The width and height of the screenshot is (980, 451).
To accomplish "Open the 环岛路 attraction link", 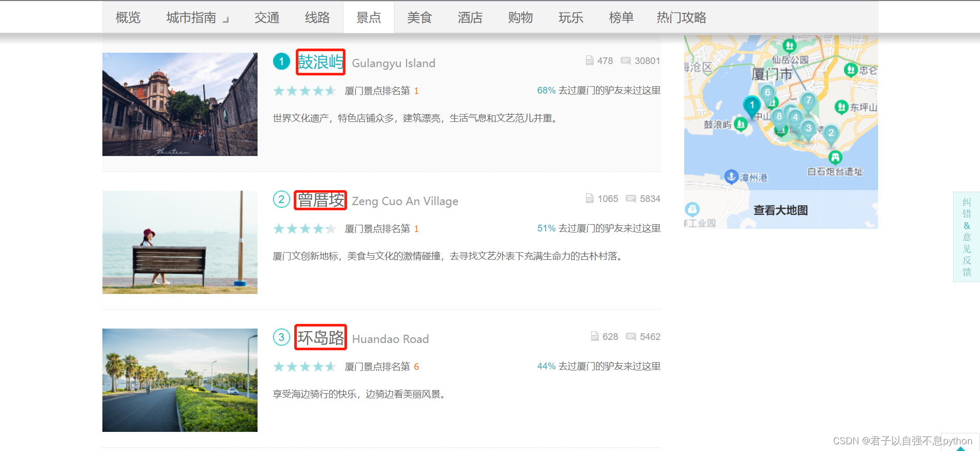I will point(321,337).
